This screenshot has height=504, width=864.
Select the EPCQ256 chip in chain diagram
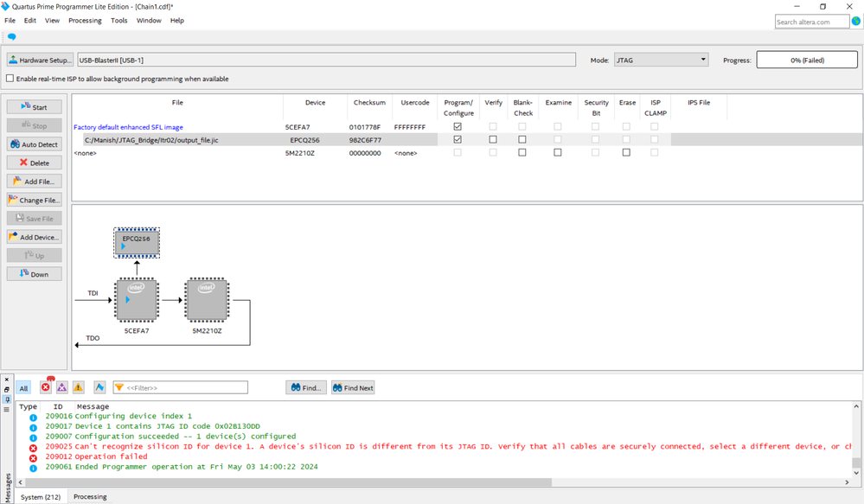[137, 243]
